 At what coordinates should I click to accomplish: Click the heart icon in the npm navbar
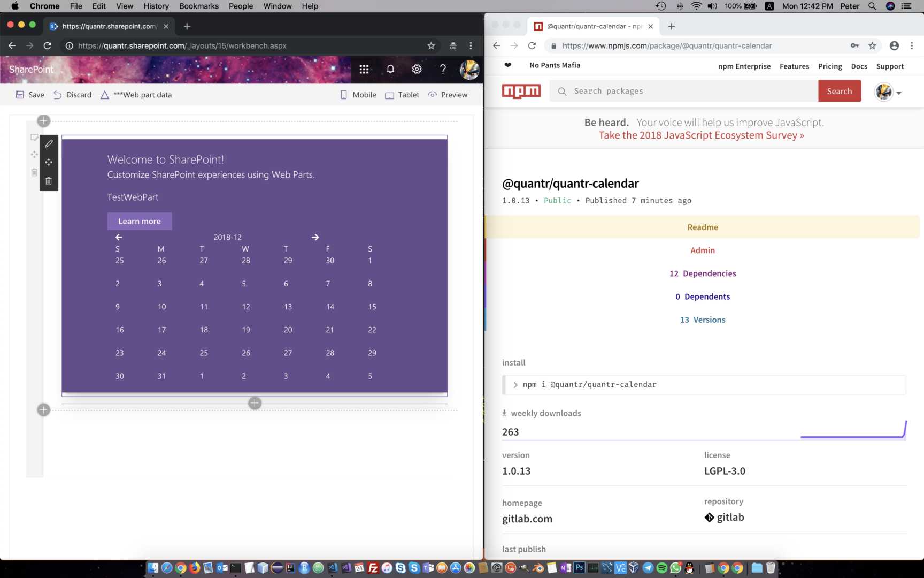point(507,65)
